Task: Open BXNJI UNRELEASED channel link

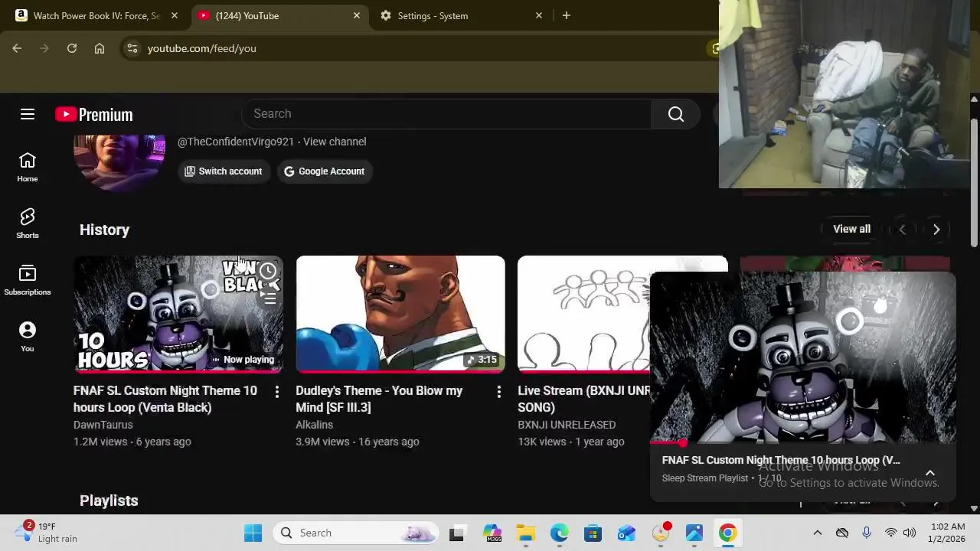Action: (x=567, y=425)
